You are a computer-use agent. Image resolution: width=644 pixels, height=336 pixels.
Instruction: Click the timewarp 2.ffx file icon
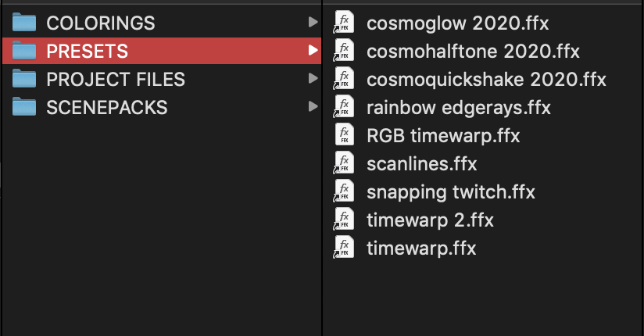(x=343, y=220)
